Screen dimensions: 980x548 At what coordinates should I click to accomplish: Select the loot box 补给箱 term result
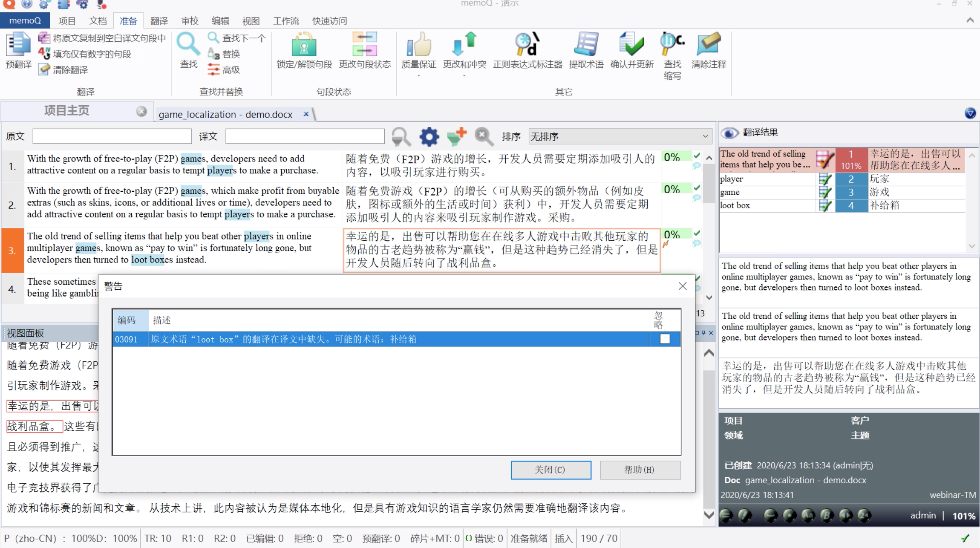pyautogui.click(x=842, y=205)
